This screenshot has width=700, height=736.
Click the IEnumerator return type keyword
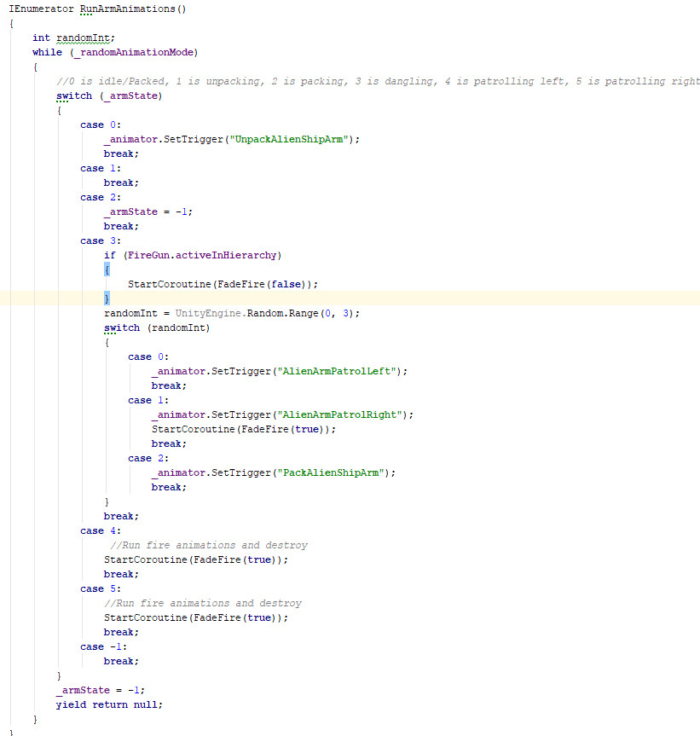[x=41, y=9]
